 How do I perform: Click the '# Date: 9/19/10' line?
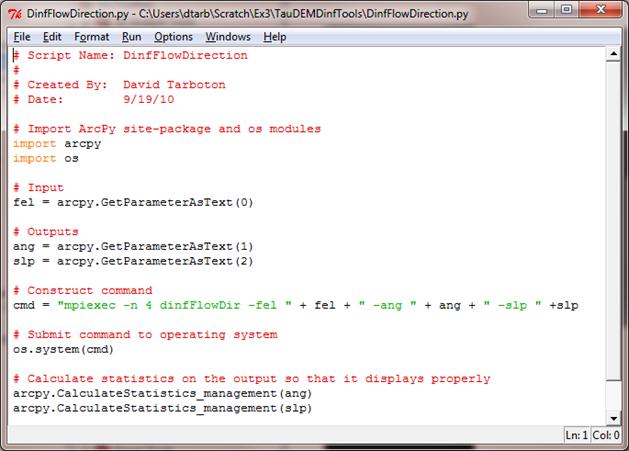(93, 100)
